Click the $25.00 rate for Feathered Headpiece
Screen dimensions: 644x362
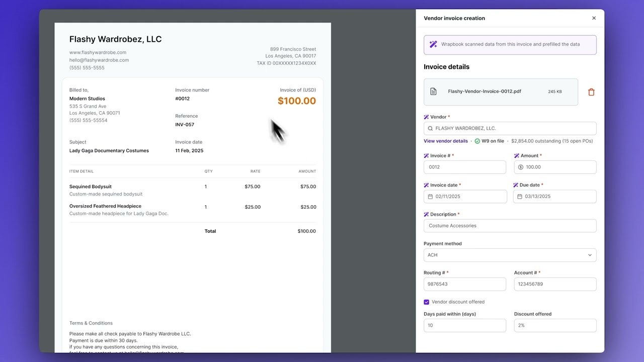click(253, 207)
